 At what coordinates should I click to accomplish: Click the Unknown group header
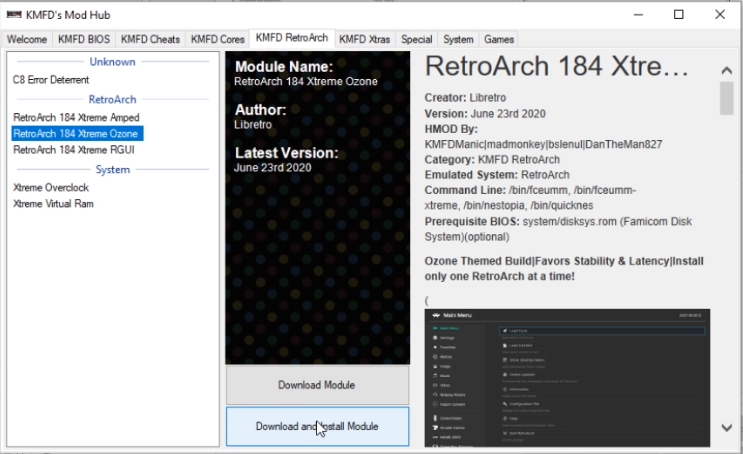tap(112, 62)
